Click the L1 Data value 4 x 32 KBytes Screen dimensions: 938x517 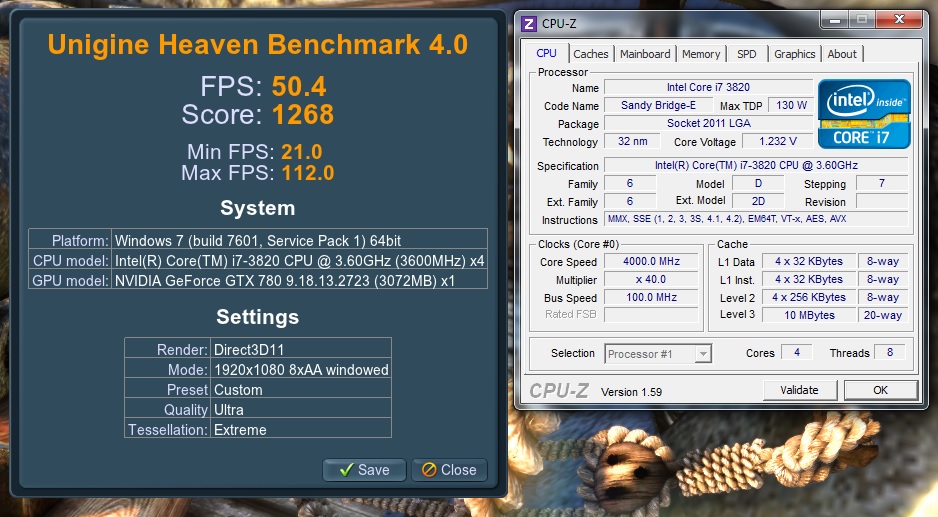tap(809, 261)
